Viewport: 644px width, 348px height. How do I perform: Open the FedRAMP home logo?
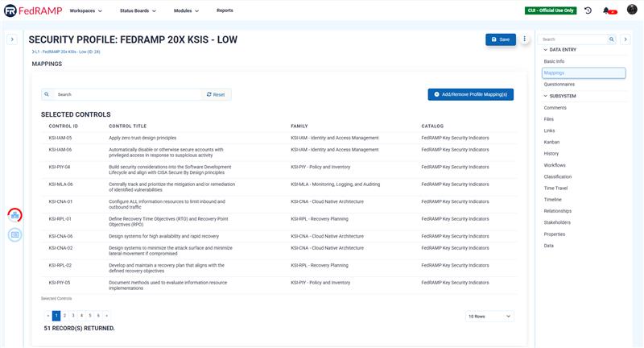(x=33, y=10)
